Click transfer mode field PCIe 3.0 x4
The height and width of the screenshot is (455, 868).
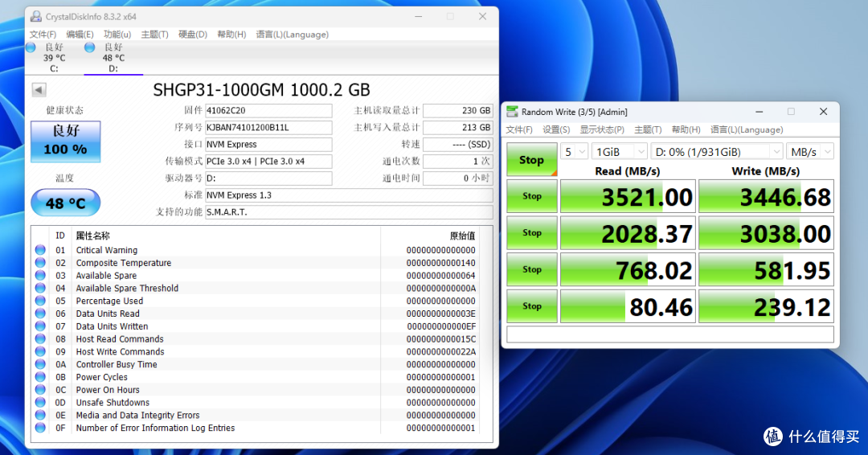268,161
